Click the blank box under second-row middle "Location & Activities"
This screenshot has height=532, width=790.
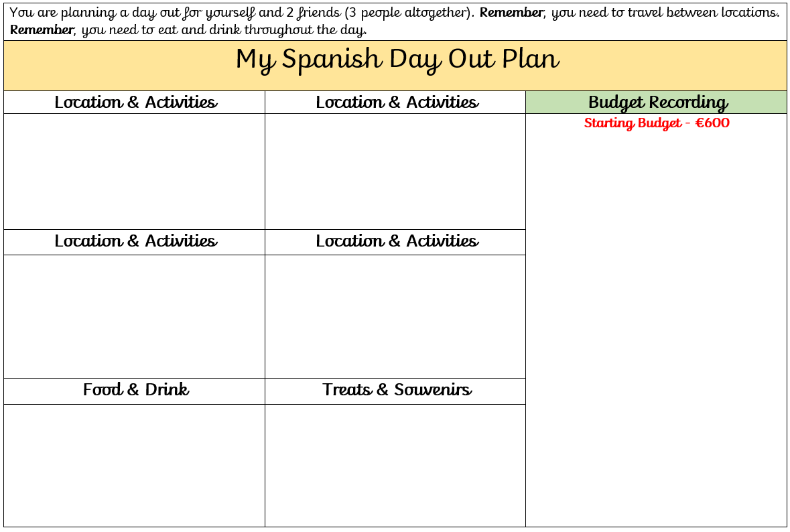tap(395, 316)
